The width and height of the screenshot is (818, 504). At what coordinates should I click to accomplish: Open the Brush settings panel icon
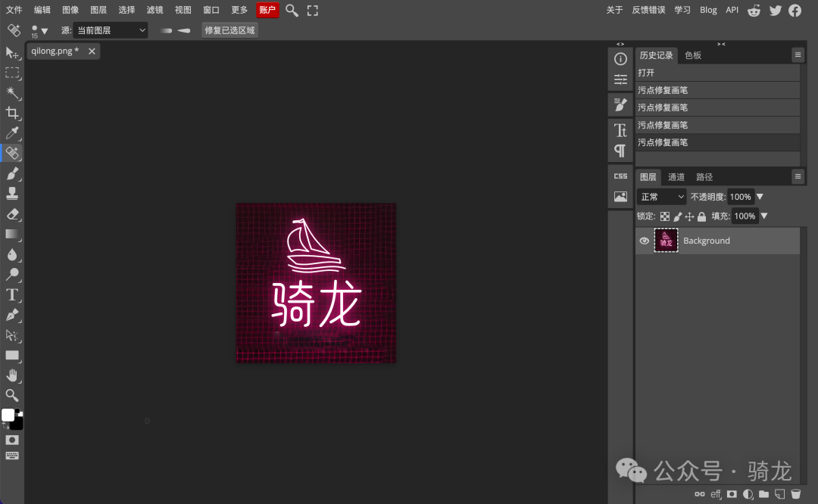click(x=620, y=104)
